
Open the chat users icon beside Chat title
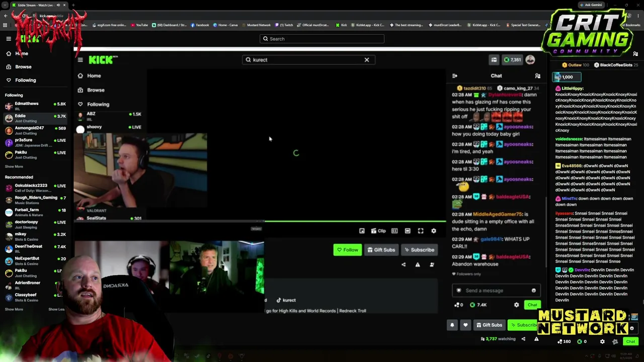click(538, 76)
